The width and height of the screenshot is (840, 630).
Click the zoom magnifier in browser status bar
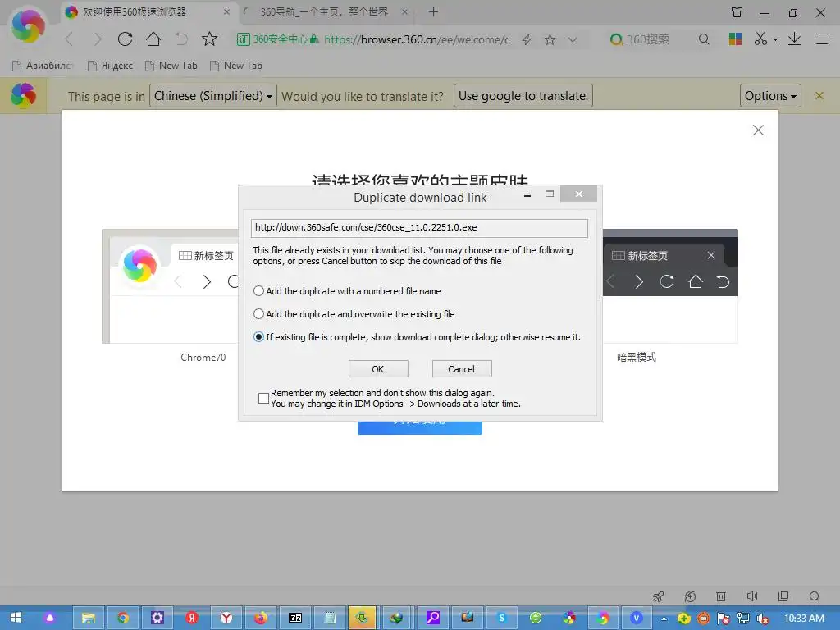(x=815, y=596)
